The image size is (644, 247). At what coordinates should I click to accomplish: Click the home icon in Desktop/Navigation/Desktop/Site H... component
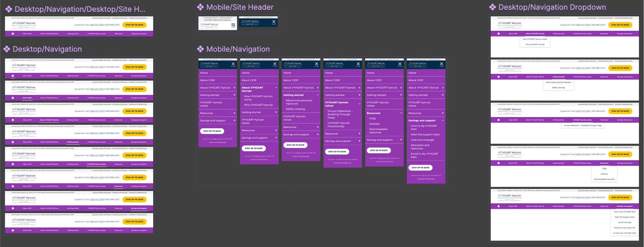coord(13,34)
